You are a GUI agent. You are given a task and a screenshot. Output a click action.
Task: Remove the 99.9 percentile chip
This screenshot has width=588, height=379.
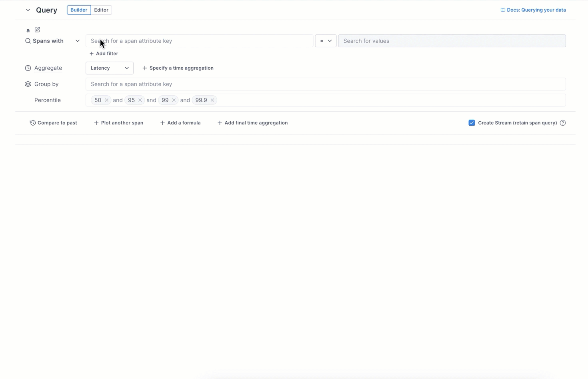pos(212,100)
